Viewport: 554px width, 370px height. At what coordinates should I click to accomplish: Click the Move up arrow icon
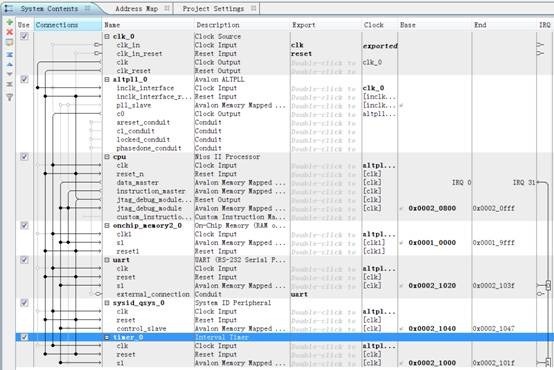tap(10, 65)
